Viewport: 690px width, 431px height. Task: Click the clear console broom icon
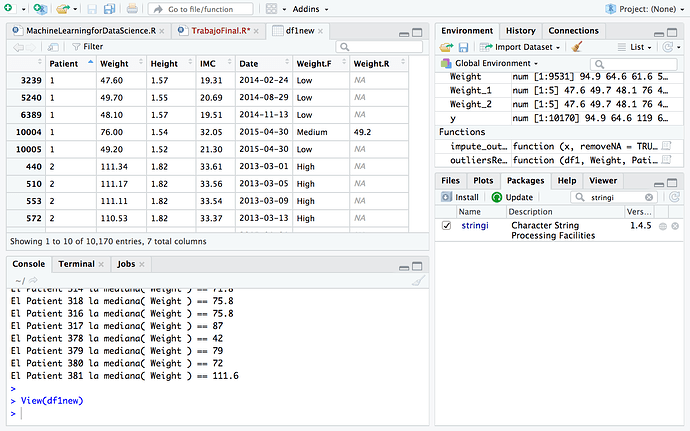[418, 280]
